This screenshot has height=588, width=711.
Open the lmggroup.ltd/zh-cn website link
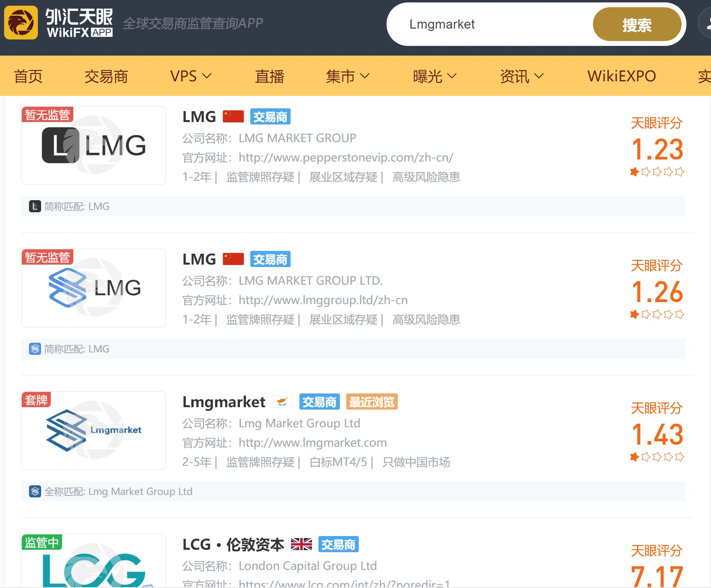click(323, 300)
